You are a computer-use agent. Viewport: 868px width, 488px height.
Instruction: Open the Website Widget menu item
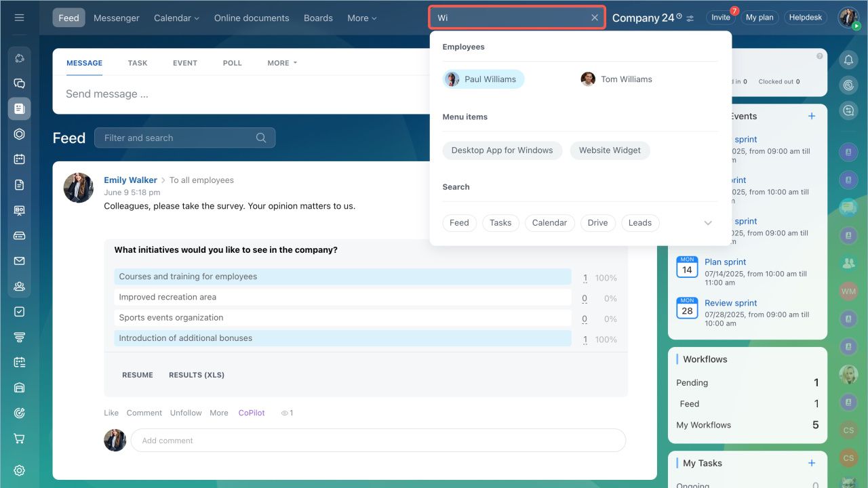point(610,150)
